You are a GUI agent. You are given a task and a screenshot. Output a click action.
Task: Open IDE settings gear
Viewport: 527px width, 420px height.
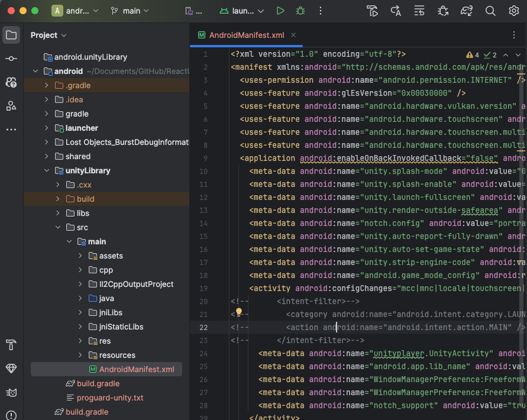point(513,11)
